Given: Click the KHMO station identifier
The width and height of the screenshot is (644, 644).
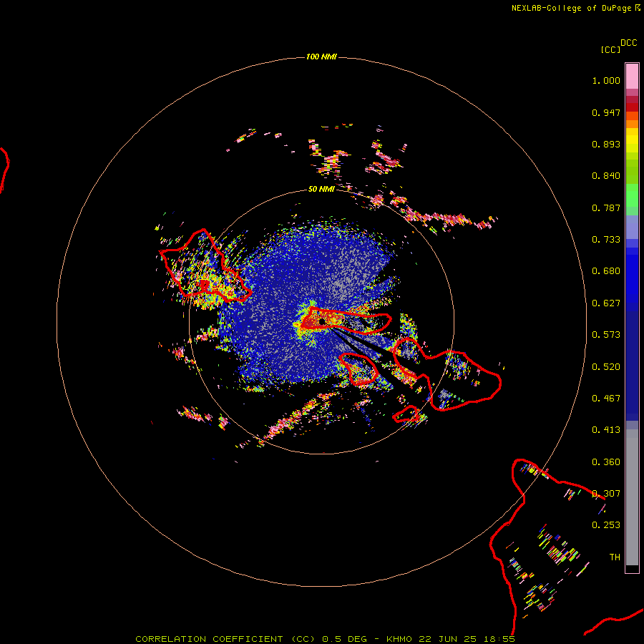Looking at the screenshot, I should coord(399,639).
